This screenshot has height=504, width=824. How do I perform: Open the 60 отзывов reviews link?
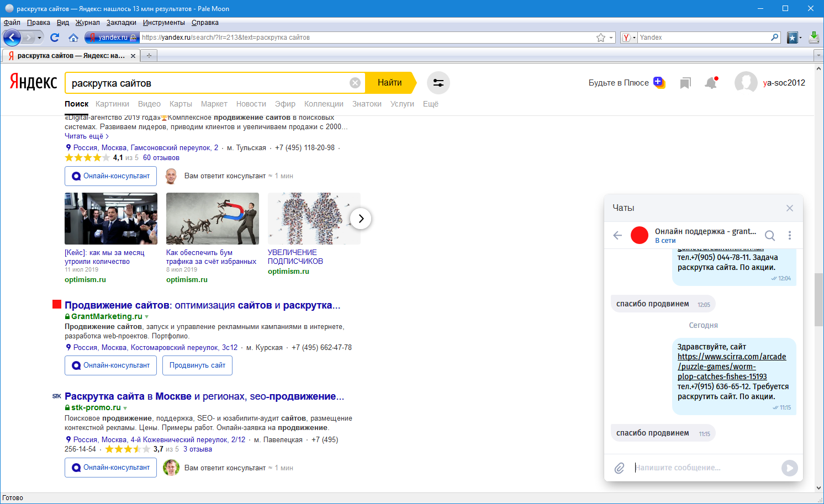click(161, 158)
